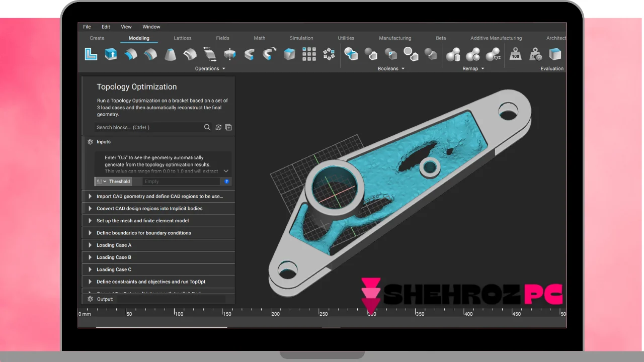Viewport: 644px width, 362px height.
Task: Open the Booleans dropdown
Action: tap(391, 68)
